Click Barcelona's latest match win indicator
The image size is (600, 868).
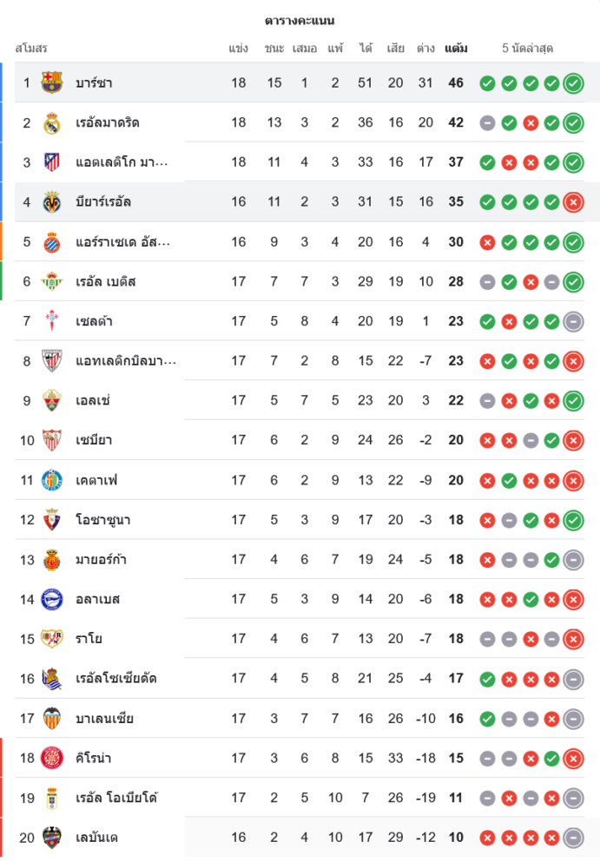[573, 83]
